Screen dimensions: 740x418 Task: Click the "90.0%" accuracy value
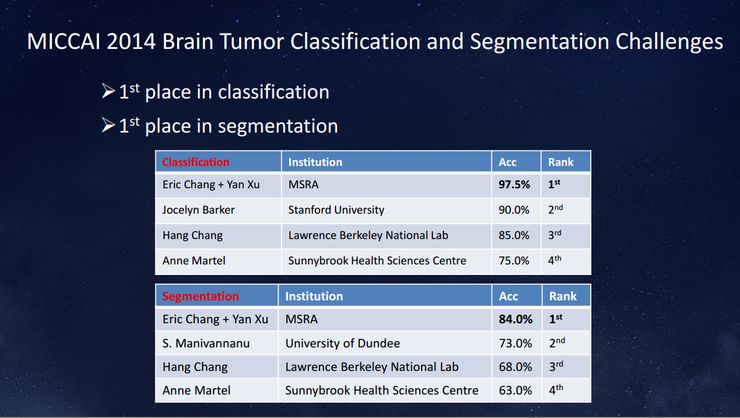513,210
